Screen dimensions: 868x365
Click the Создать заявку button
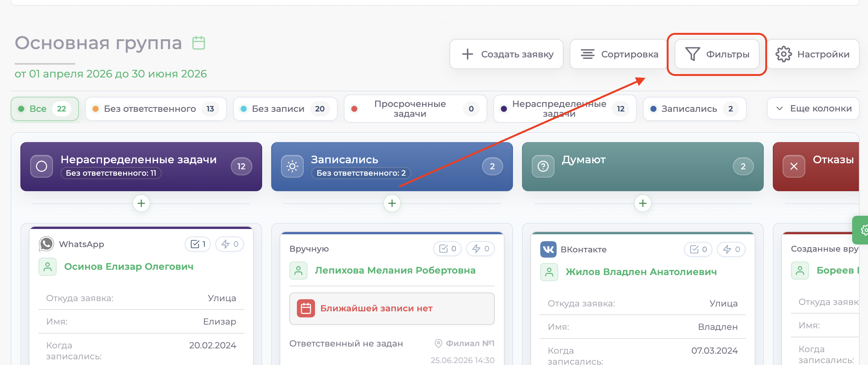tap(507, 54)
